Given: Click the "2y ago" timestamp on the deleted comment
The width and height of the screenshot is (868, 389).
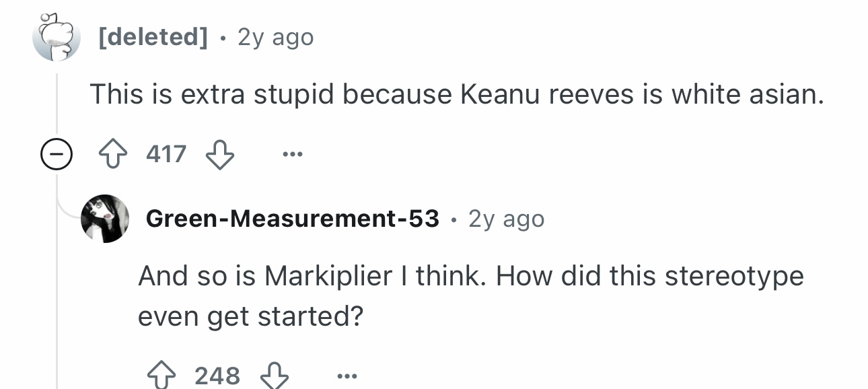Looking at the screenshot, I should [x=276, y=37].
